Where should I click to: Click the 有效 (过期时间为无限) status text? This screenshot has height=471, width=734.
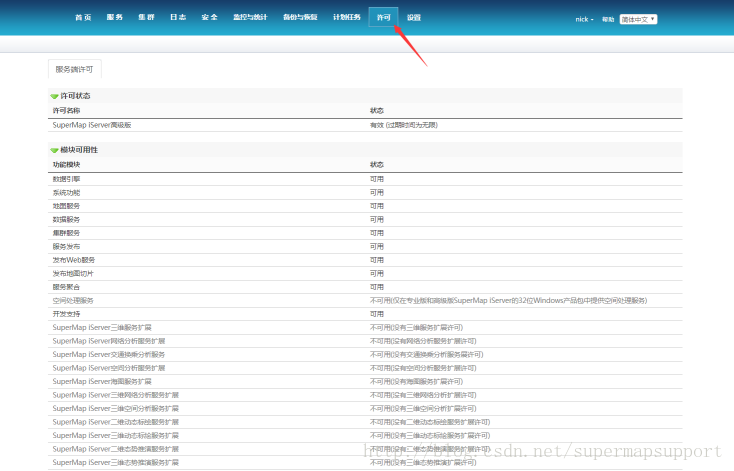point(404,125)
